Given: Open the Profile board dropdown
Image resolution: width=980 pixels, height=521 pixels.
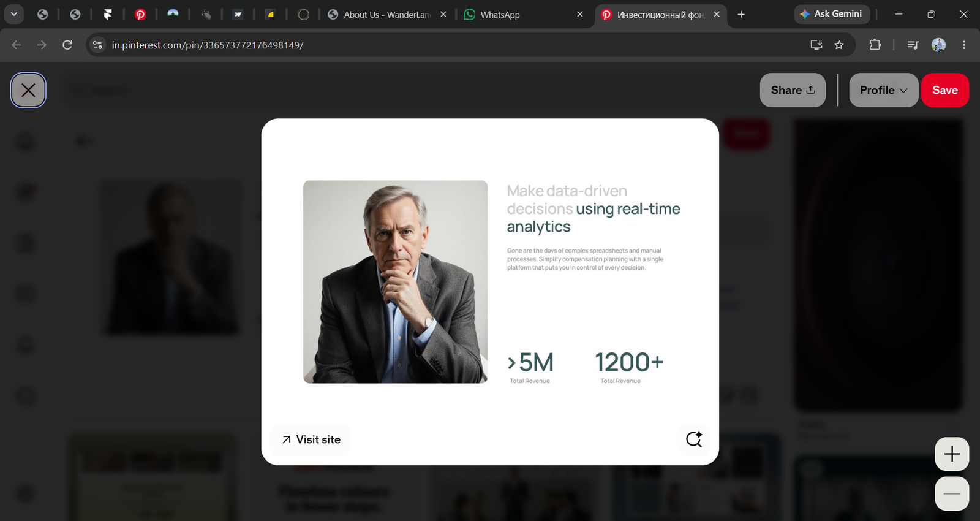Looking at the screenshot, I should (883, 90).
